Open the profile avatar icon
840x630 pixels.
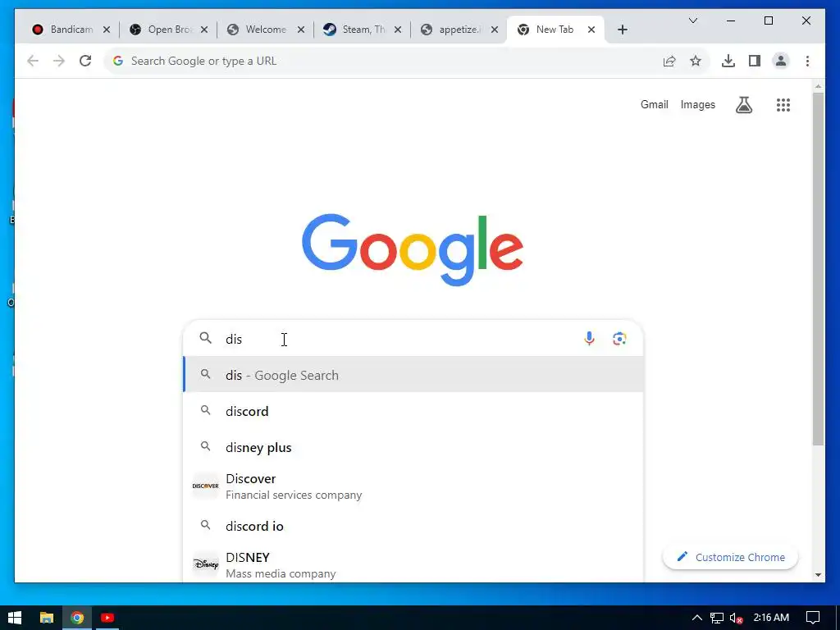[781, 61]
